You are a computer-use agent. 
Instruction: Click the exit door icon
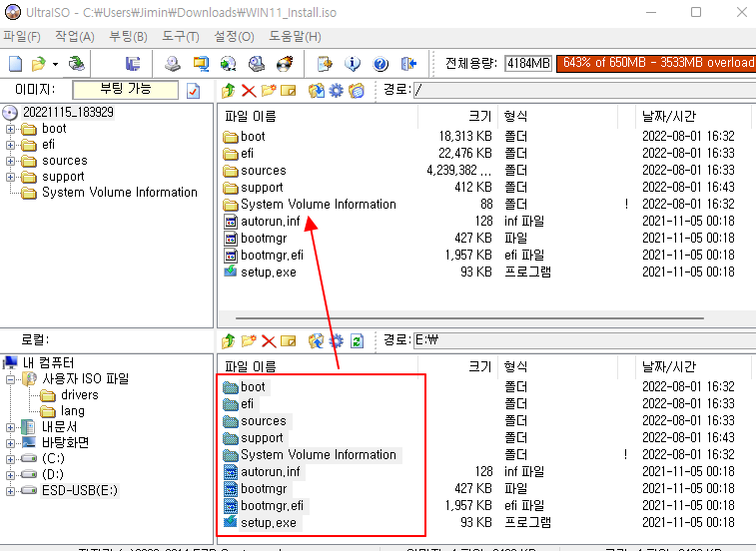point(408,64)
